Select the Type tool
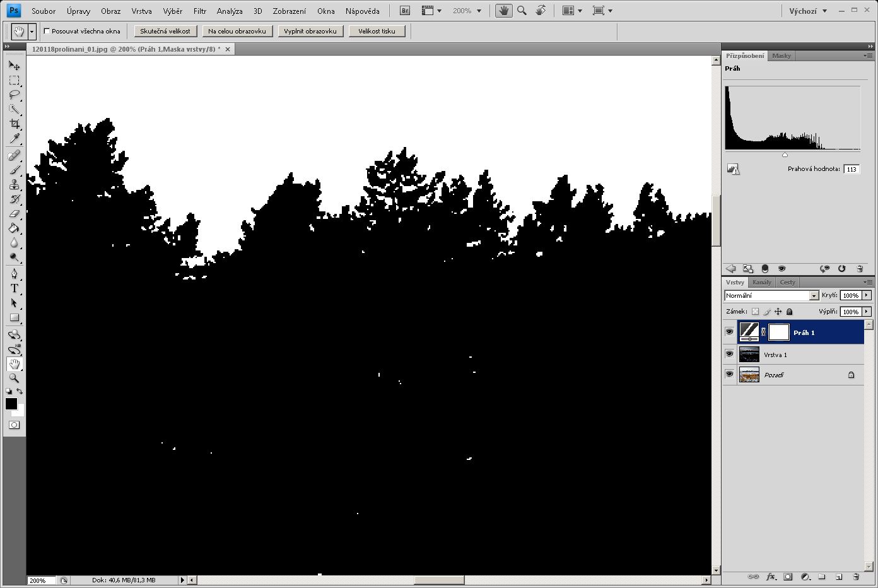This screenshot has width=878, height=588. [x=14, y=288]
